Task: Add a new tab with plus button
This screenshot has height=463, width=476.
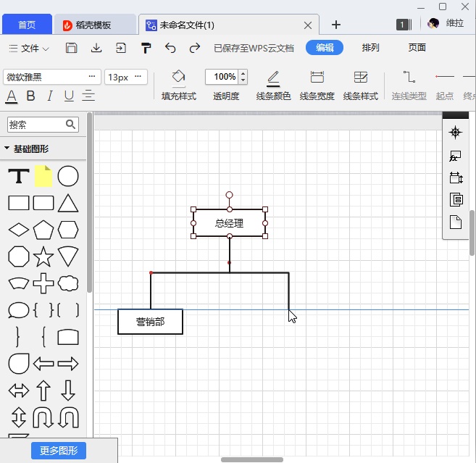Action: coord(335,25)
